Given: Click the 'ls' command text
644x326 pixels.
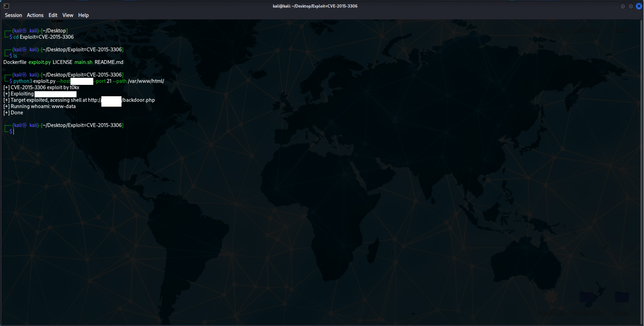Looking at the screenshot, I should click(x=15, y=56).
